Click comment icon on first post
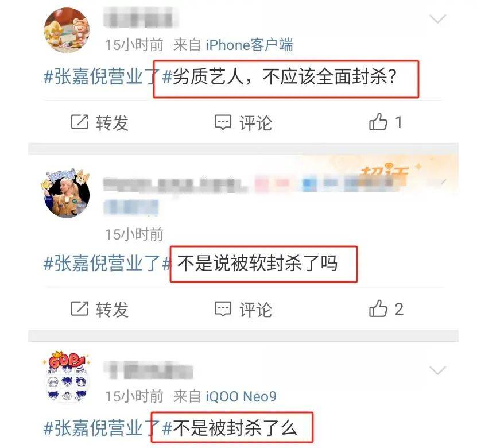The height and width of the screenshot is (448, 477). pyautogui.click(x=223, y=122)
